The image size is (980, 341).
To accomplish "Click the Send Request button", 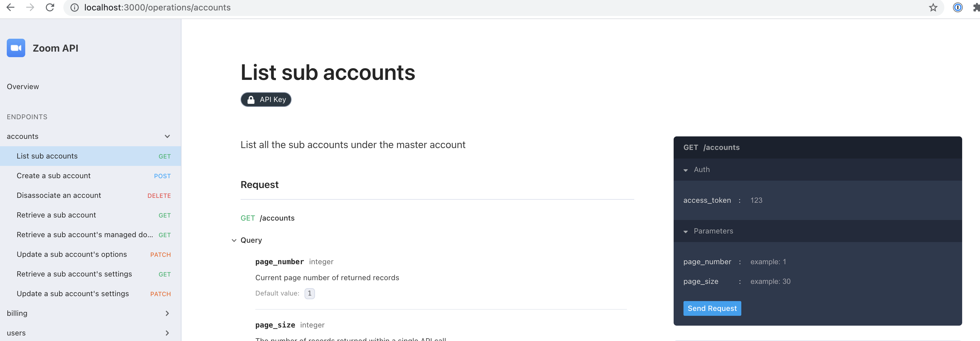I will pos(712,308).
